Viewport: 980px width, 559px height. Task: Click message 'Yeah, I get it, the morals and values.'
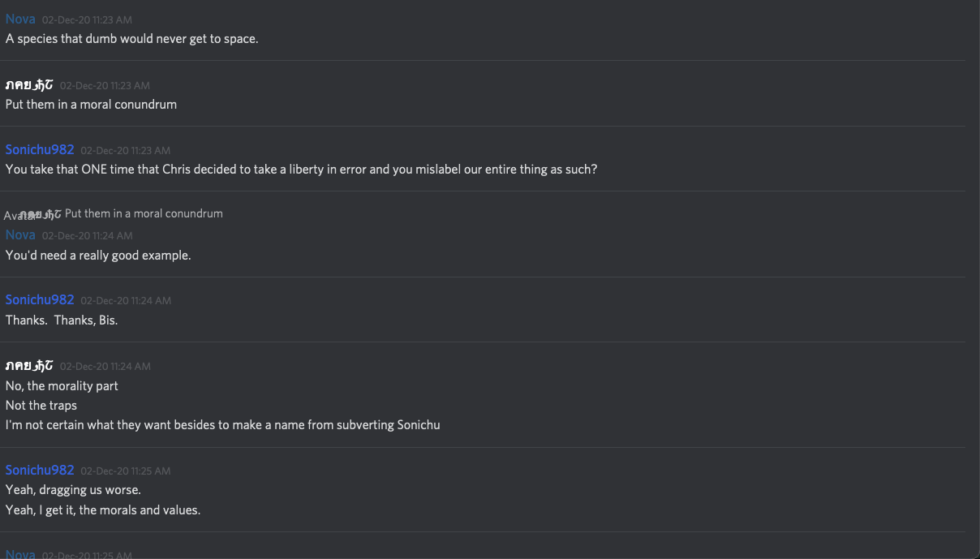[103, 510]
